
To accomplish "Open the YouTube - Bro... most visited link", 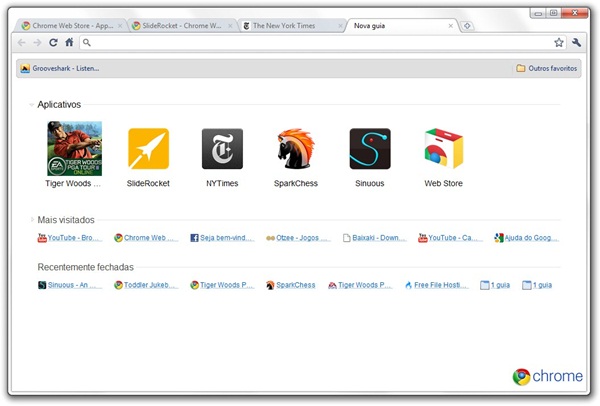I will pyautogui.click(x=70, y=238).
